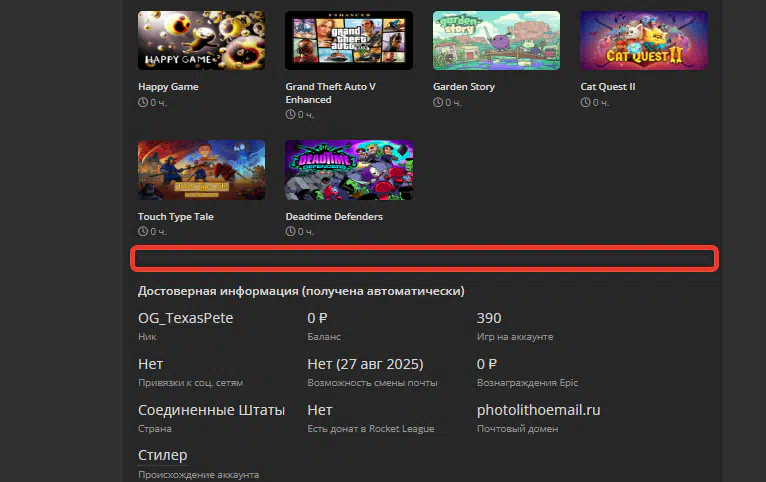The image size is (766, 482).
Task: Click the Баланс label
Action: coord(324,336)
